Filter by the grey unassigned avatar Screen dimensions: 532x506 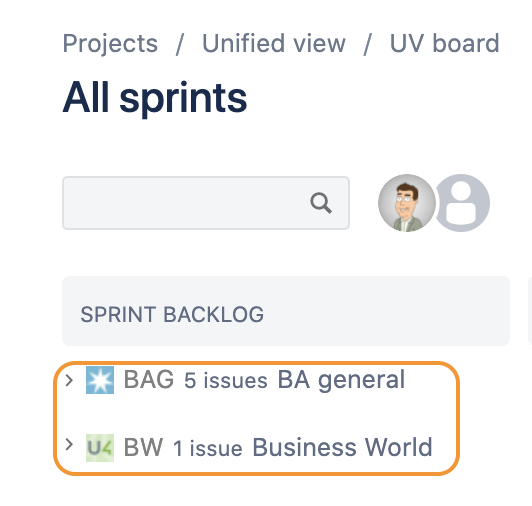tap(464, 203)
